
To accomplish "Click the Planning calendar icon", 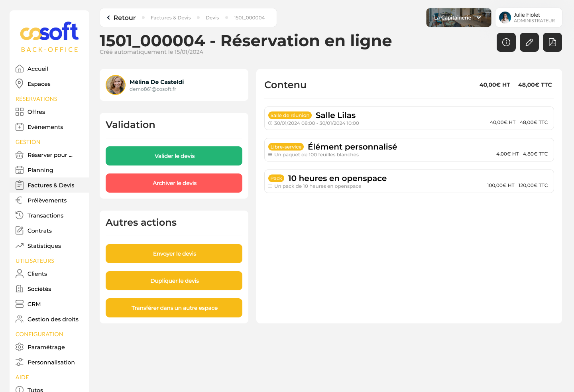I will click(x=20, y=170).
